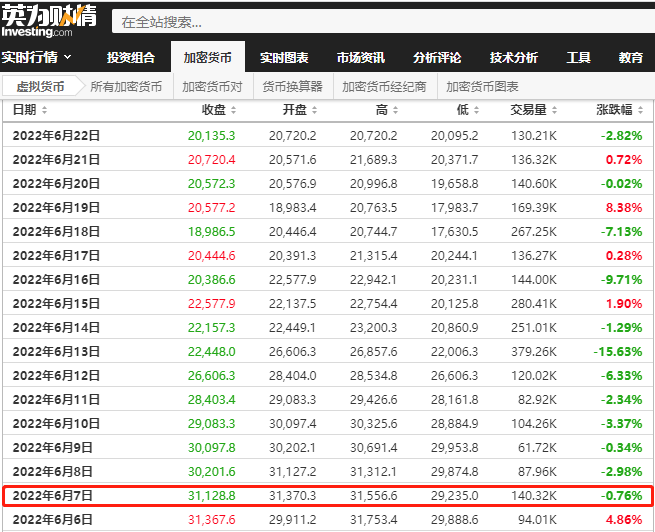The height and width of the screenshot is (532, 655).
Task: Click the 加密货币经纪商 link
Action: [x=384, y=86]
